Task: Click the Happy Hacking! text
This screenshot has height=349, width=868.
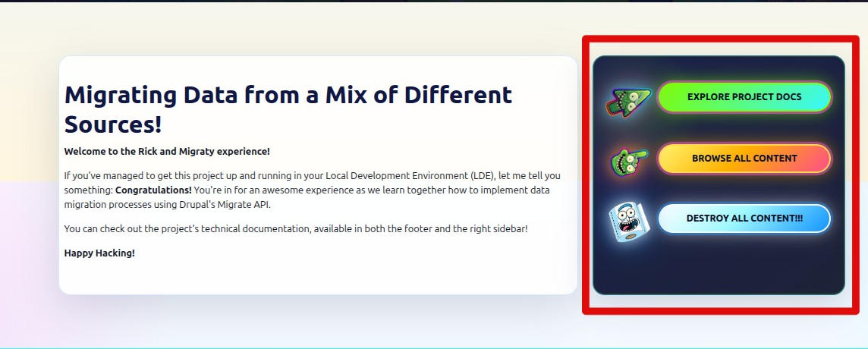Action: click(99, 253)
